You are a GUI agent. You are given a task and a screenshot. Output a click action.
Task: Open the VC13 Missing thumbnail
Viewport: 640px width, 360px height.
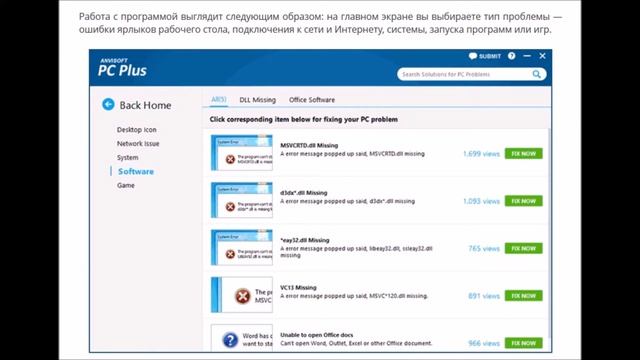[242, 295]
